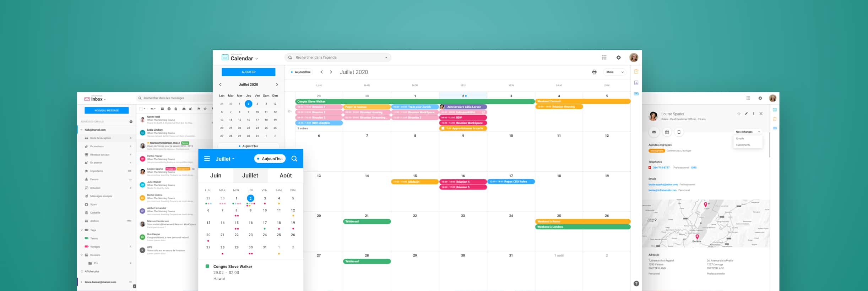Open Juillet month dropdown in mobile calendar
Image resolution: width=868 pixels, height=291 pixels.
(225, 159)
